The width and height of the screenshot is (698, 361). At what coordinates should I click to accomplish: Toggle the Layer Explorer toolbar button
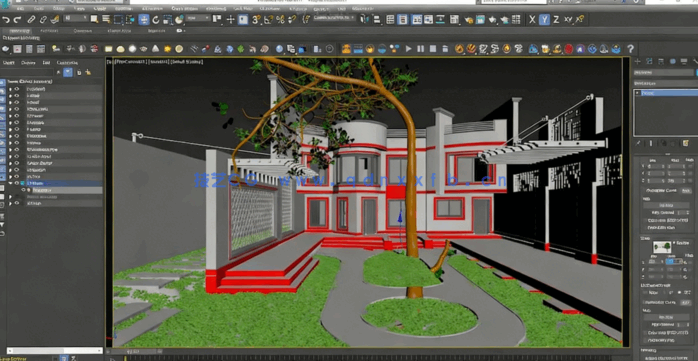[x=402, y=19]
